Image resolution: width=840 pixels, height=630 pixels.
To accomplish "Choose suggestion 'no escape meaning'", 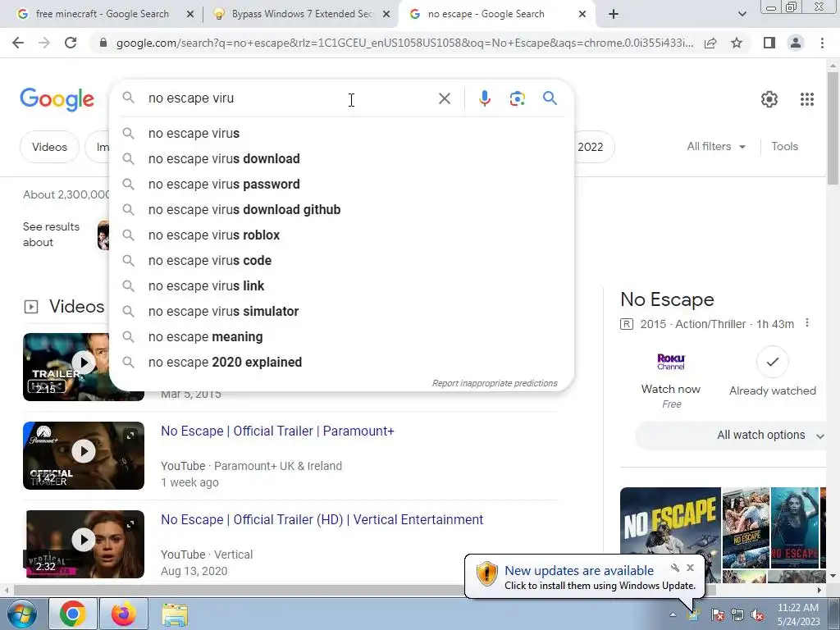I will coord(341,337).
